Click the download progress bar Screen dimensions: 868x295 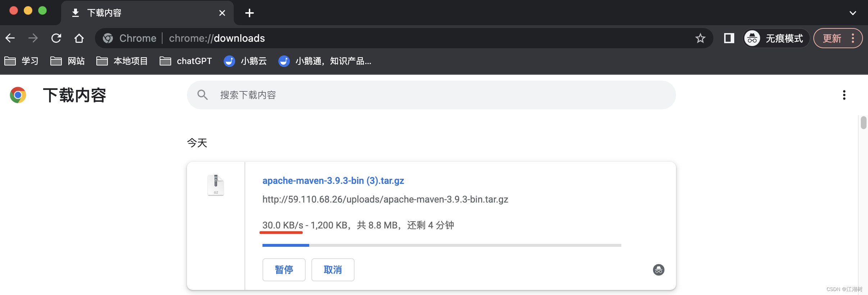[x=442, y=245]
